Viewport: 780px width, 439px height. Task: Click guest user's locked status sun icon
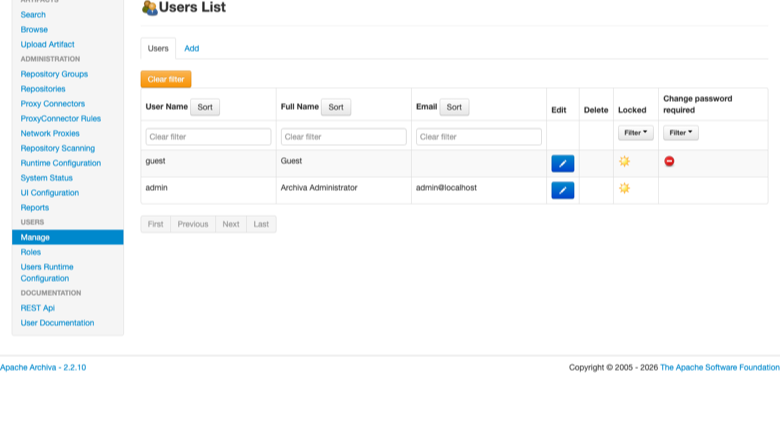(x=624, y=161)
